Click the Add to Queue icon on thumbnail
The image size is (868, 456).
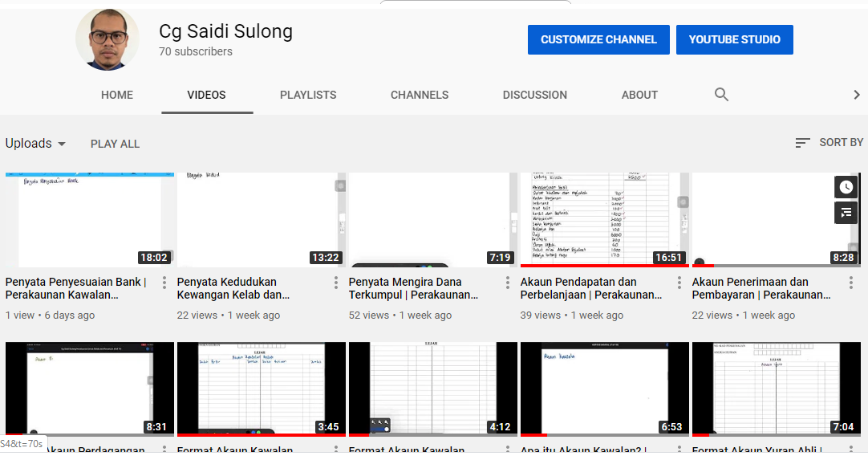click(846, 213)
